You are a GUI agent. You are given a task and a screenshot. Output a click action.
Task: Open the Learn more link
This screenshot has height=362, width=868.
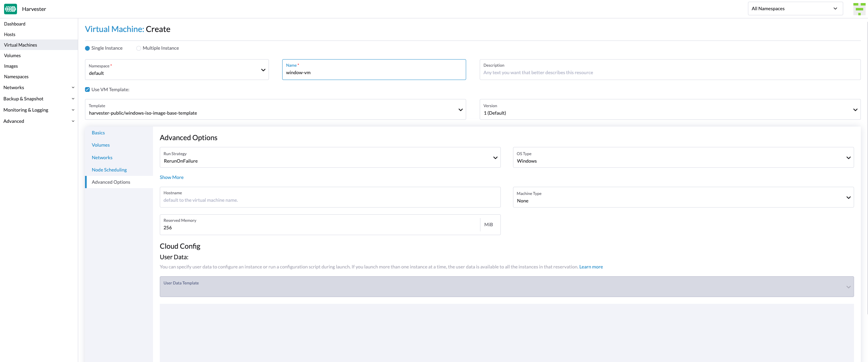(x=591, y=267)
